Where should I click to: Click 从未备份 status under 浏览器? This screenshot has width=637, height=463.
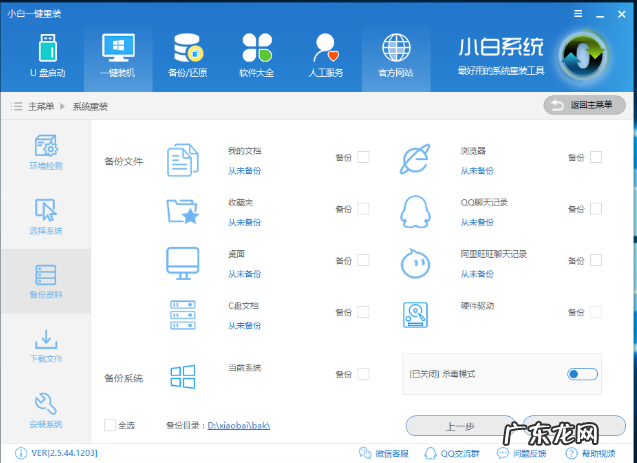[477, 171]
